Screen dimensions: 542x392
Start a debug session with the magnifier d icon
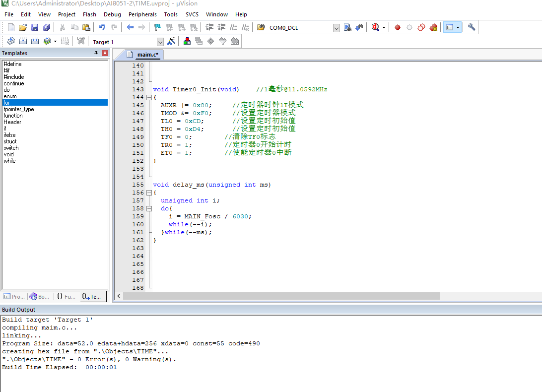coord(375,27)
